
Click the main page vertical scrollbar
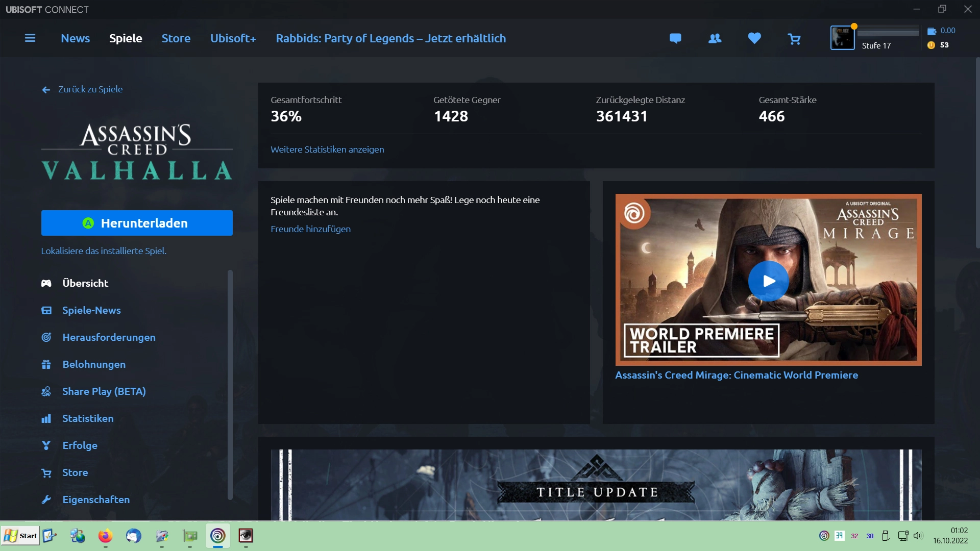(x=977, y=153)
